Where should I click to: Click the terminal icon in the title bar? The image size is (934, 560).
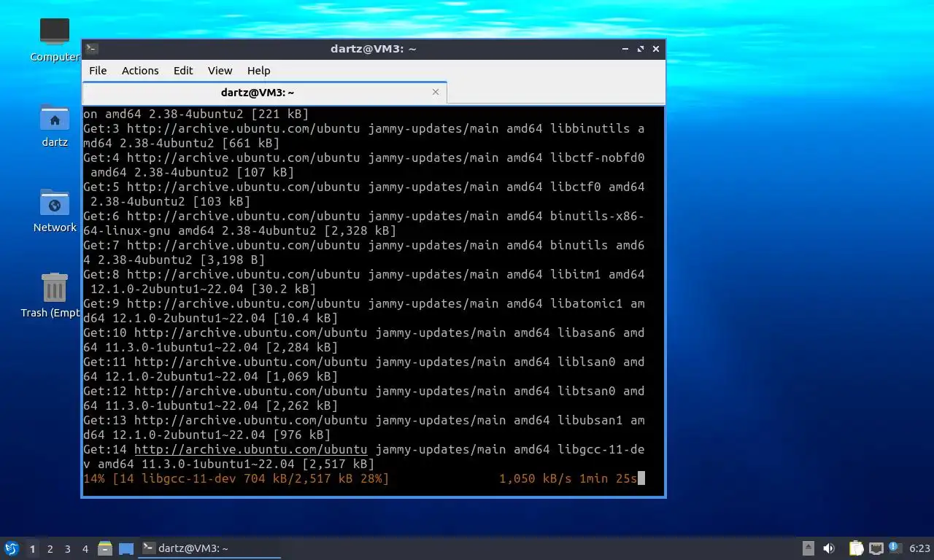pos(92,49)
